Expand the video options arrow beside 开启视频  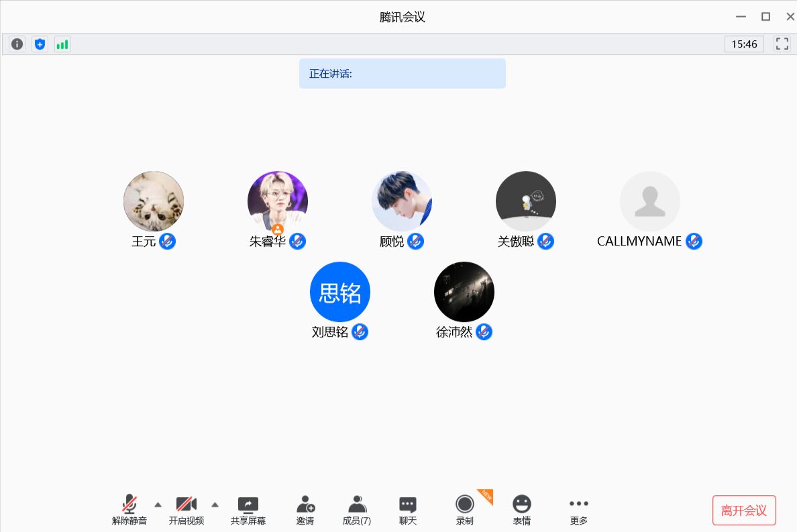[215, 504]
